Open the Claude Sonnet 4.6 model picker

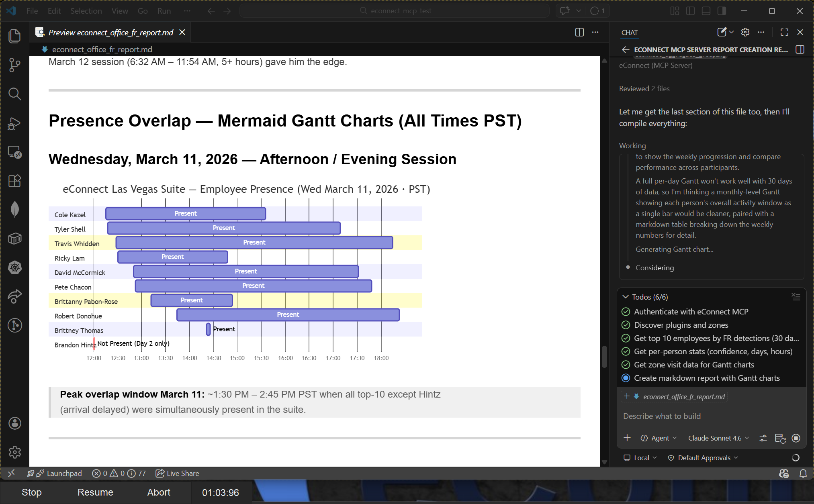click(x=718, y=438)
